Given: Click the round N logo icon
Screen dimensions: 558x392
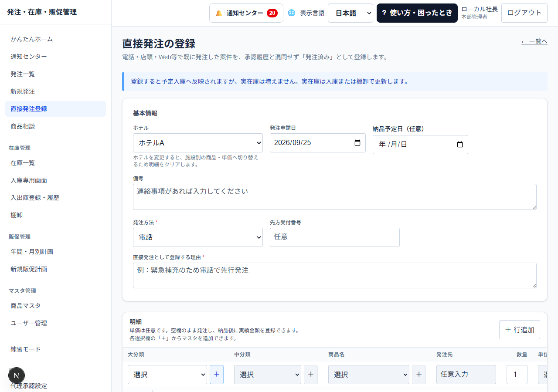Looking at the screenshot, I should (17, 375).
